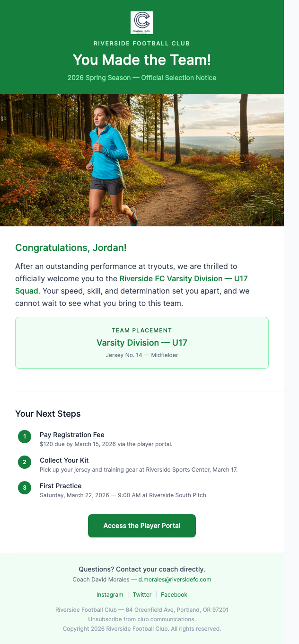Select the green step 1 circle icon

pyautogui.click(x=24, y=437)
